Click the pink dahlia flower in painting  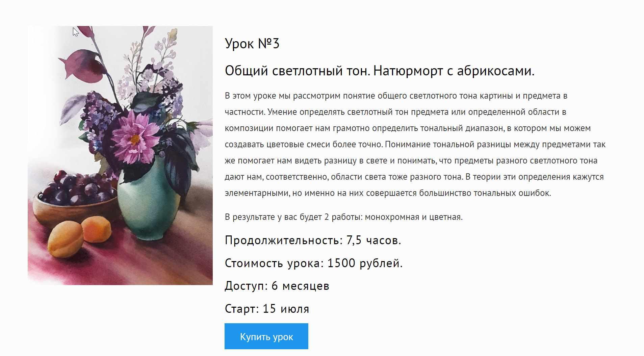(x=135, y=137)
